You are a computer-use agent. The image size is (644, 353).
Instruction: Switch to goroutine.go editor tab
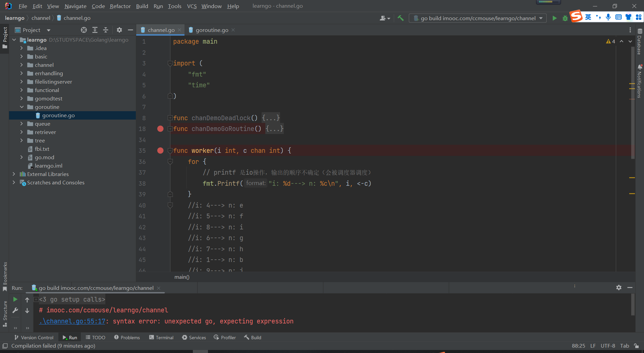tap(212, 30)
